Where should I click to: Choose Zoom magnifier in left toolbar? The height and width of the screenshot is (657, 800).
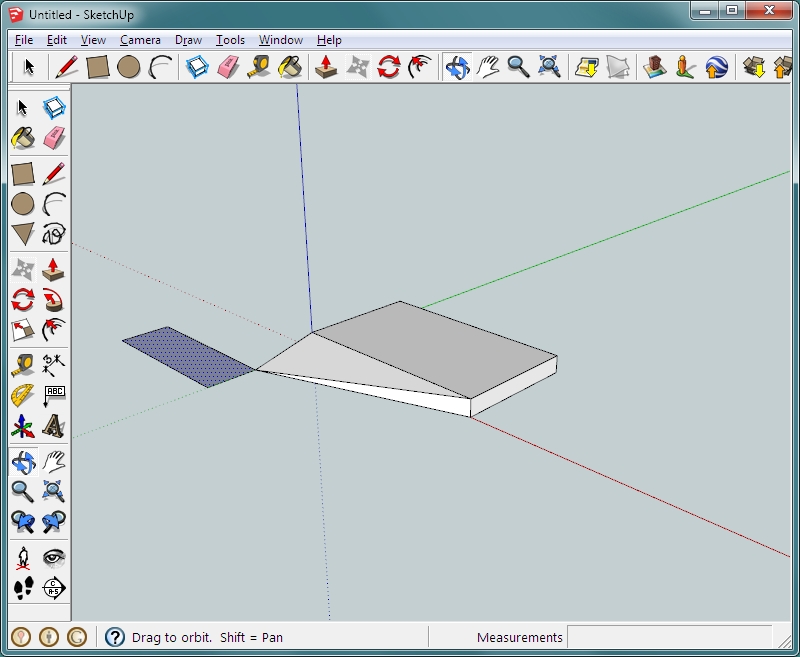(x=22, y=492)
